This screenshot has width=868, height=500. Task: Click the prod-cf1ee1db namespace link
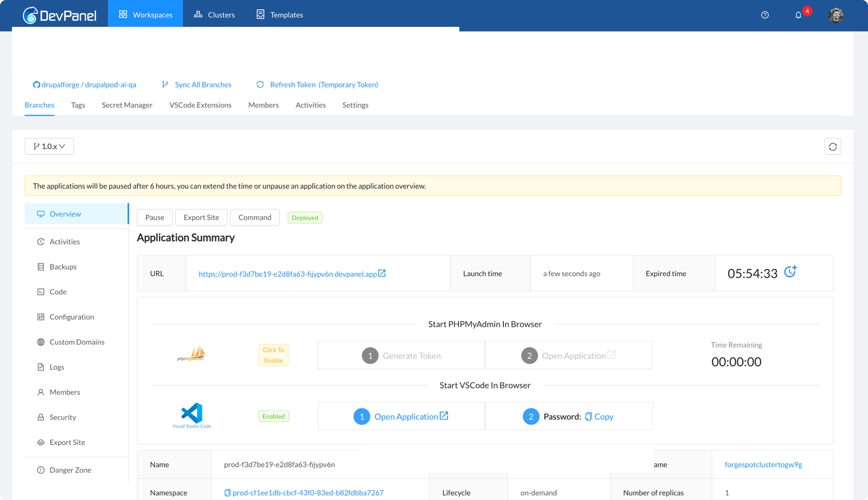tap(308, 493)
